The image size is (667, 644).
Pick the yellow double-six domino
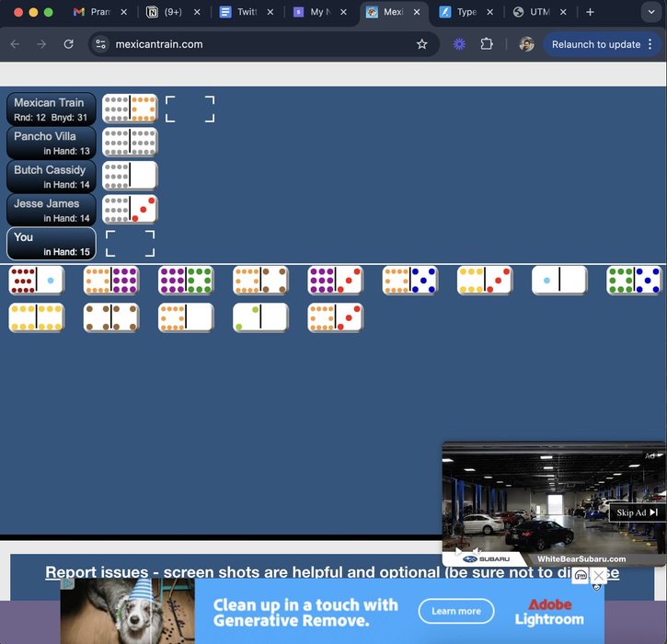(x=37, y=317)
